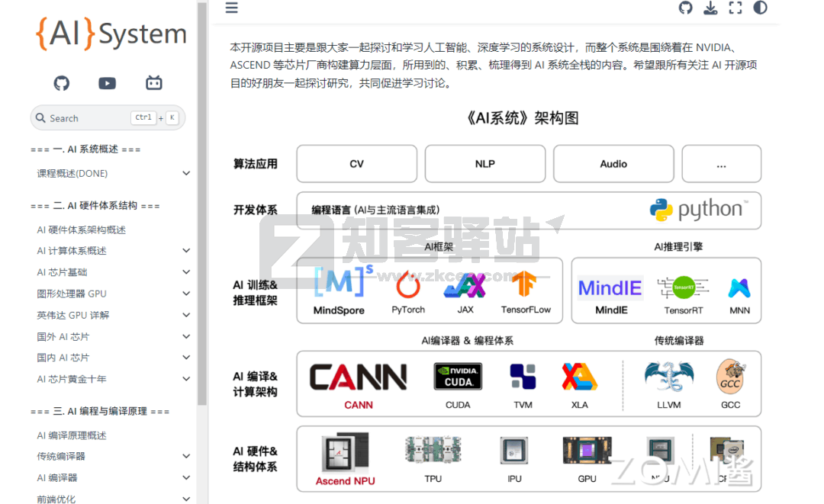This screenshot has width=824, height=504.
Task: Expand the 课程概述(DONE) section
Action: pyautogui.click(x=186, y=173)
